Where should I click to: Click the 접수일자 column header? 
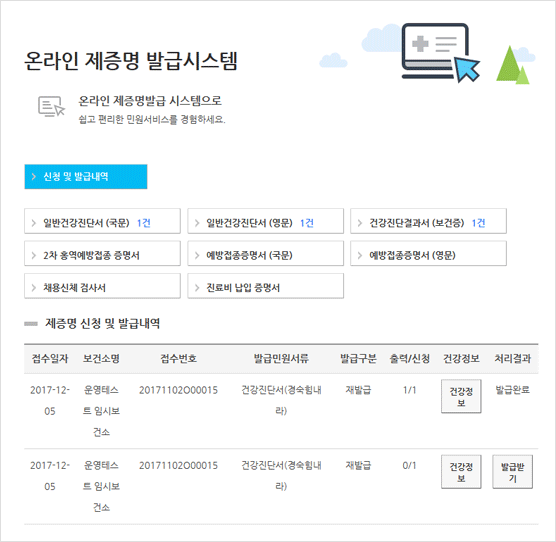coord(50,358)
